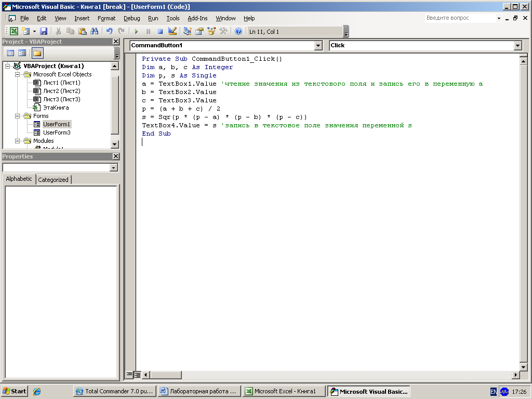Switch to Procedure View at bottom left

click(130, 375)
